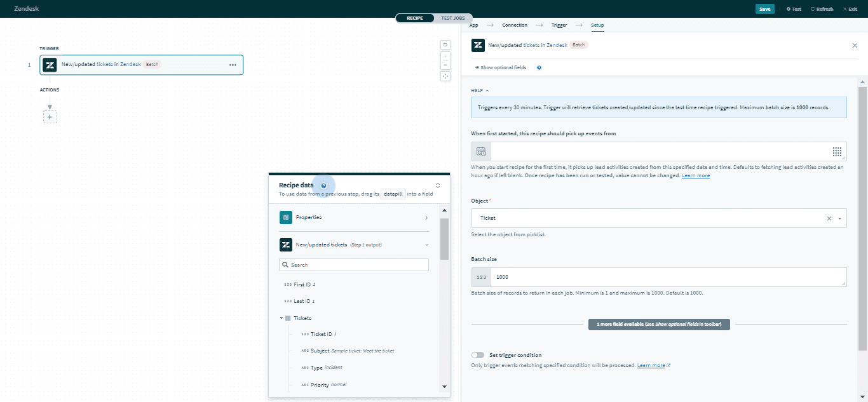The width and height of the screenshot is (868, 402).
Task: Click the Recipe data help question icon
Action: point(323,185)
